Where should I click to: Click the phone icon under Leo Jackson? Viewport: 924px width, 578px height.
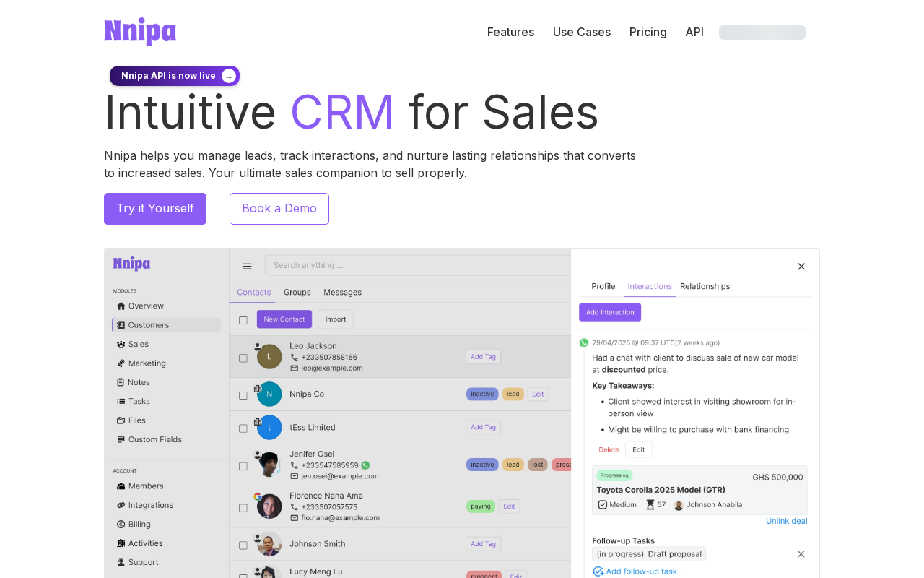(294, 357)
